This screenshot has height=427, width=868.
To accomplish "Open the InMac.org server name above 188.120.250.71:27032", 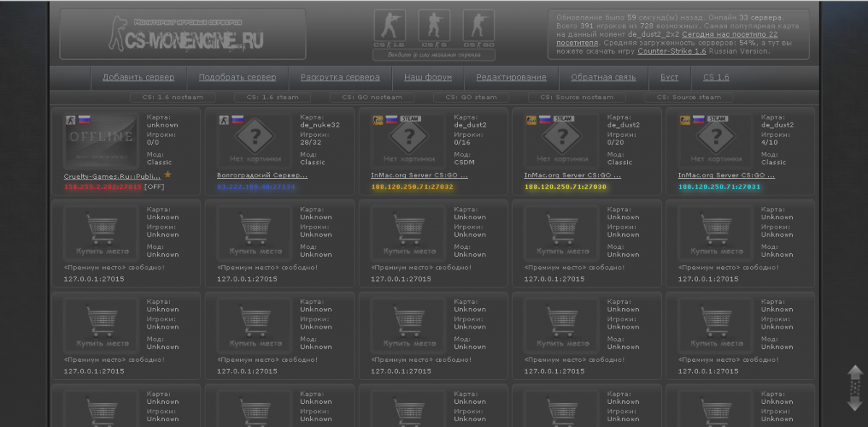I will (x=420, y=175).
